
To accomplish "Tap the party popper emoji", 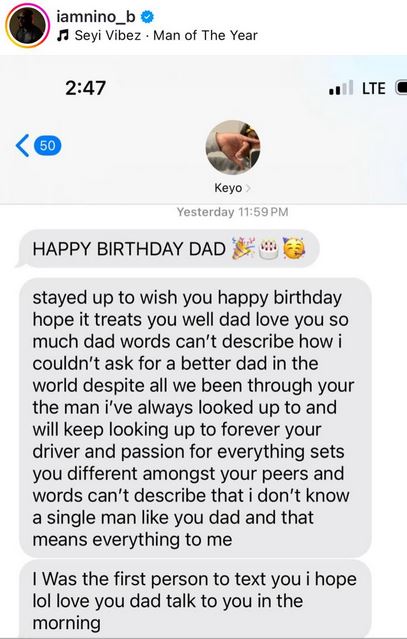I will tap(243, 249).
